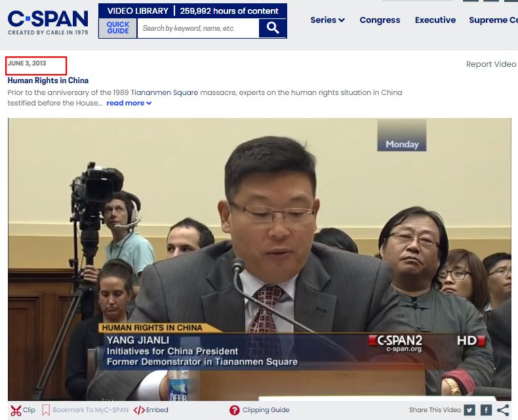The width and height of the screenshot is (518, 420).
Task: Click the magnifying glass search button
Action: (x=273, y=28)
